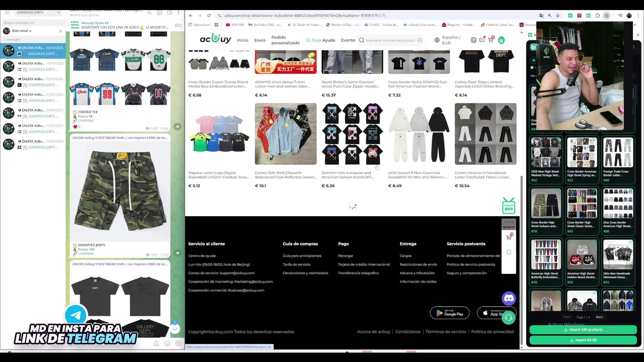Open the browser extensions puzzle icon

pos(597,16)
